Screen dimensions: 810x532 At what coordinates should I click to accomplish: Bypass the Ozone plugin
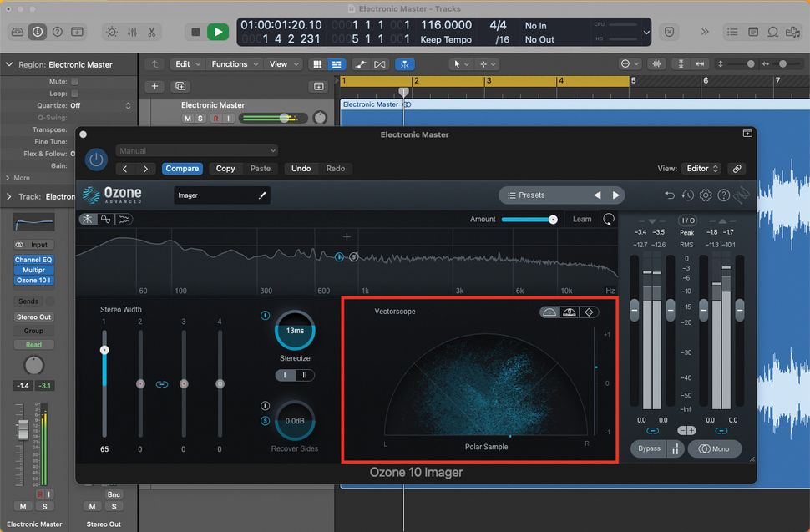point(649,448)
